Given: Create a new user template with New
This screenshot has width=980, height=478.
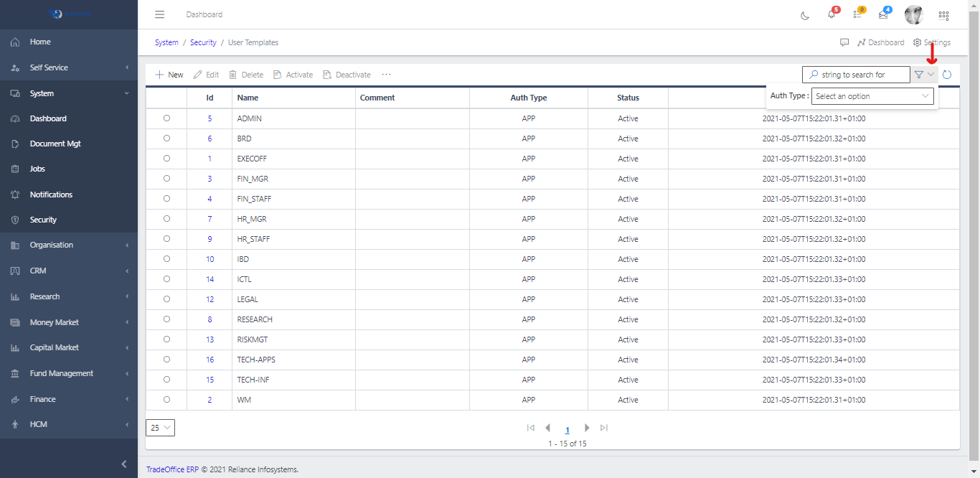Looking at the screenshot, I should [x=169, y=74].
